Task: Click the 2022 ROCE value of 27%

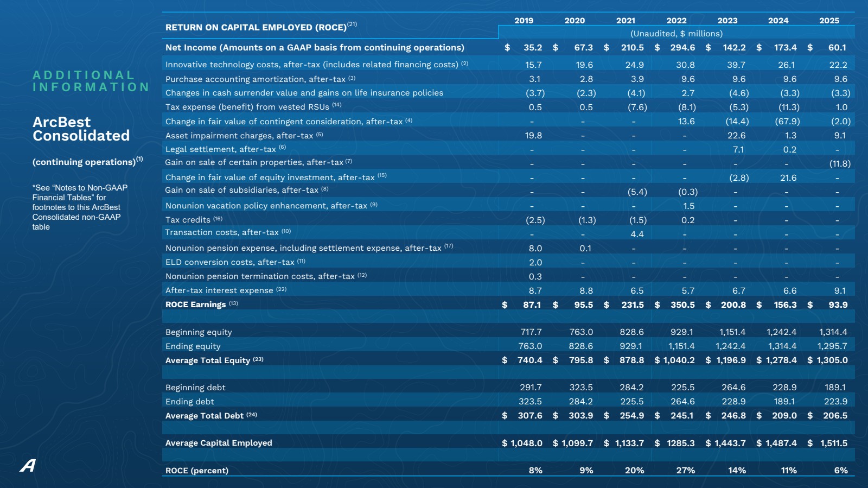Action: pyautogui.click(x=685, y=471)
